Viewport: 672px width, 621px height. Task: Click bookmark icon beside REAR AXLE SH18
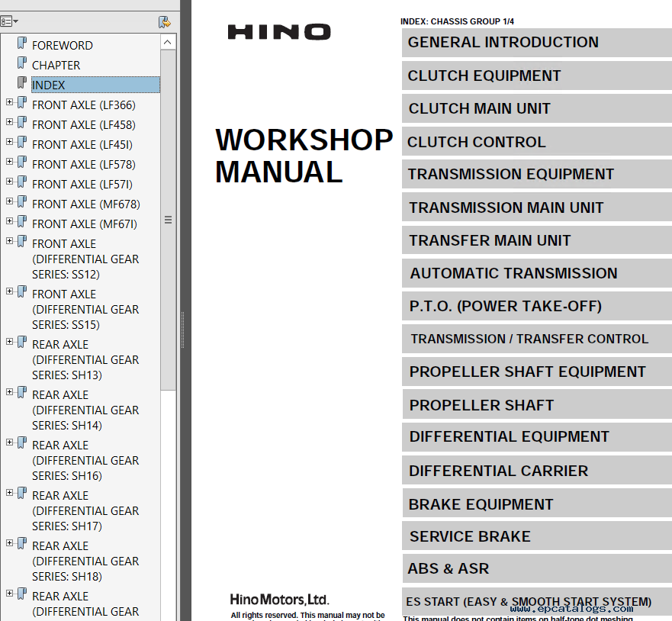[x=22, y=543]
